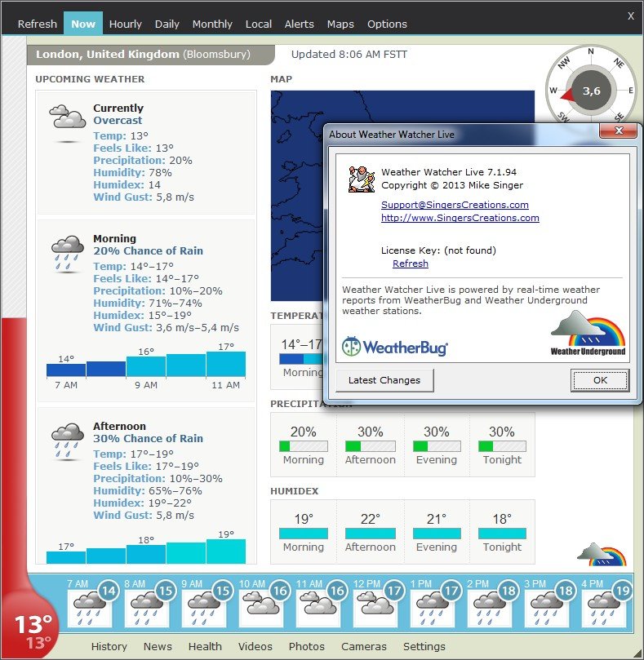Click the Evening 21° humidex bar
This screenshot has height=660, width=644.
[437, 534]
